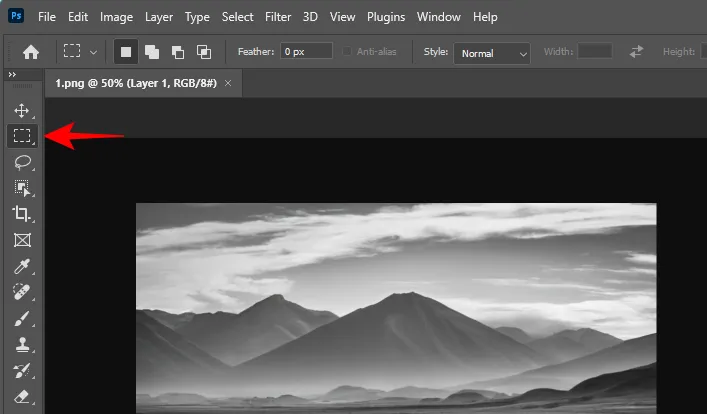The width and height of the screenshot is (707, 414).
Task: Open the Layer menu
Action: tap(159, 17)
